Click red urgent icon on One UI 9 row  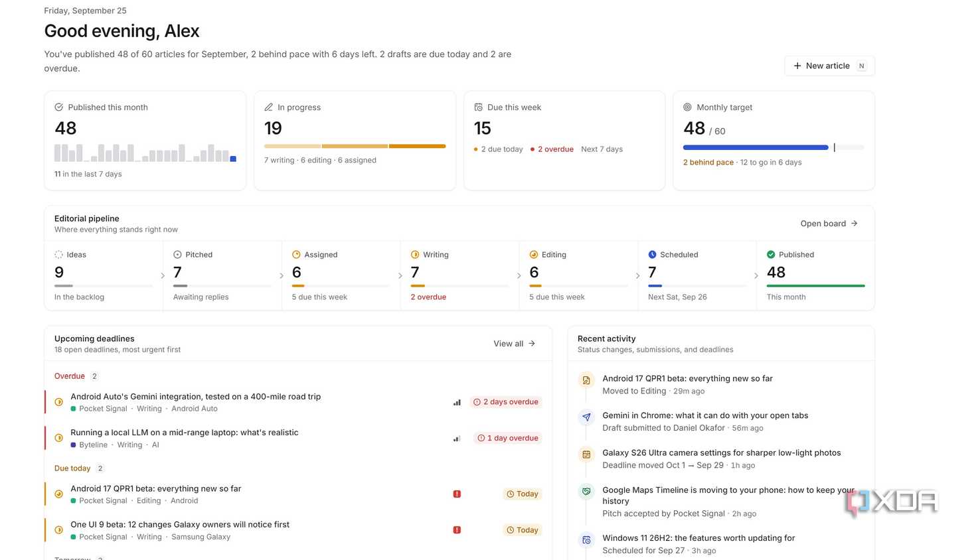tap(457, 530)
